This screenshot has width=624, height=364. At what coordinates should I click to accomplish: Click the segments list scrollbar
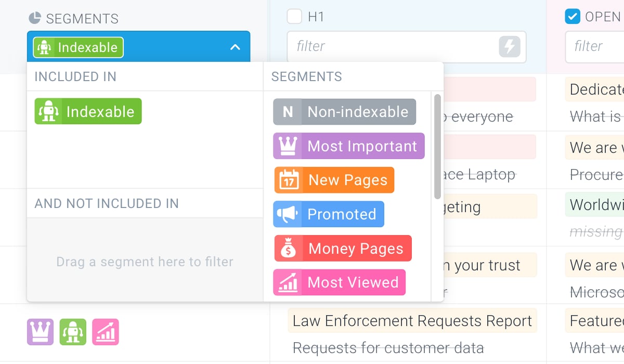click(437, 146)
